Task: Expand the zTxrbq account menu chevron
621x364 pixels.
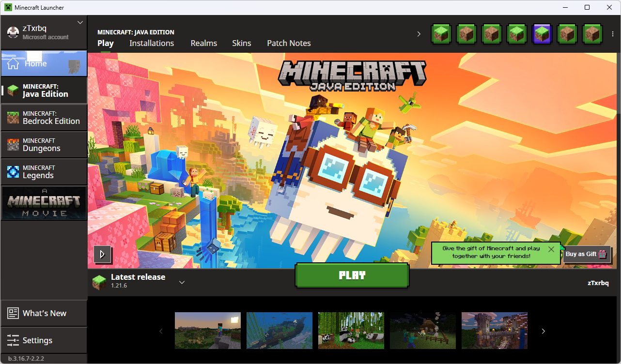Action: [80, 22]
